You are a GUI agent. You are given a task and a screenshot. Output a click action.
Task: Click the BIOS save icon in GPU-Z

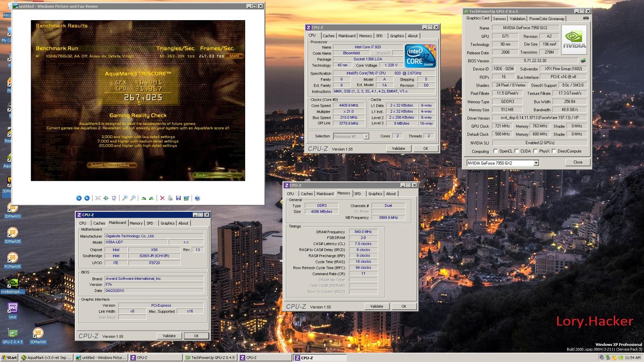pyautogui.click(x=583, y=61)
